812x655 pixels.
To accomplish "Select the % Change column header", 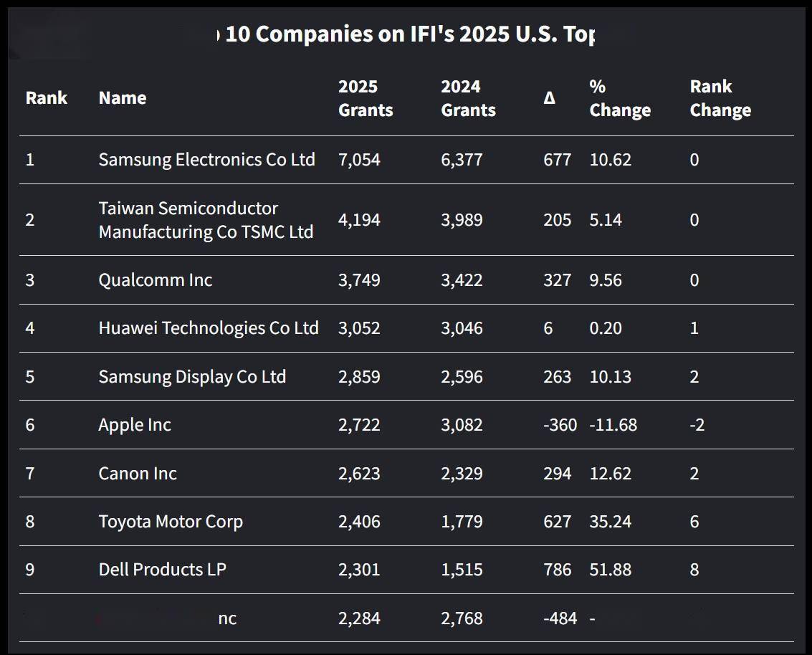I will coord(620,98).
